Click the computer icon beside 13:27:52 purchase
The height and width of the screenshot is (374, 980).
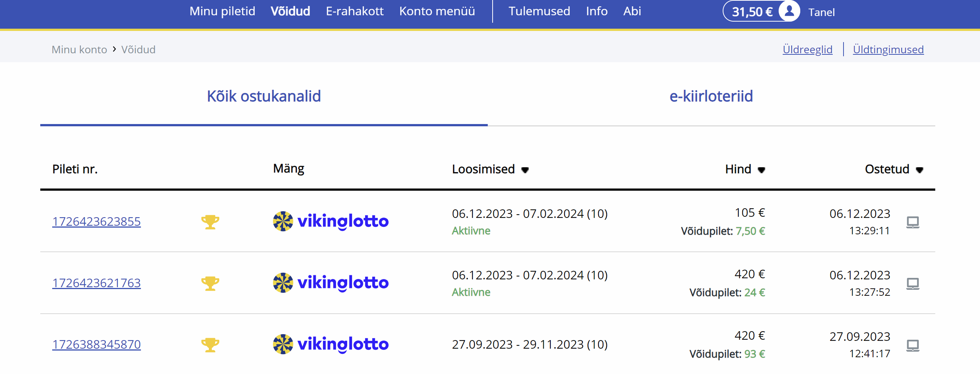(912, 283)
